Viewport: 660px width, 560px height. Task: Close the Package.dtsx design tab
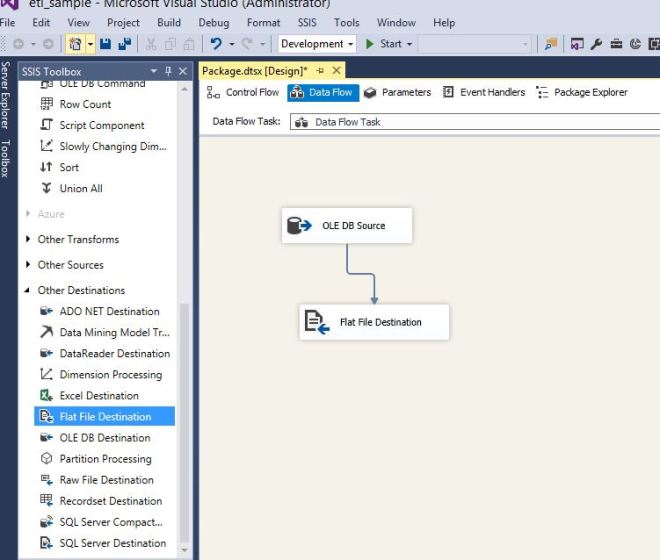click(337, 70)
